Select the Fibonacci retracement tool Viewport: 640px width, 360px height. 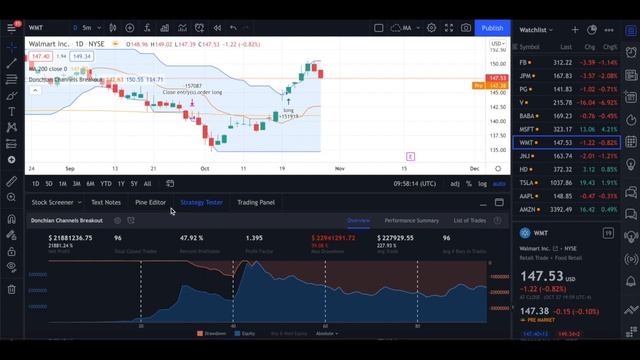click(x=11, y=79)
